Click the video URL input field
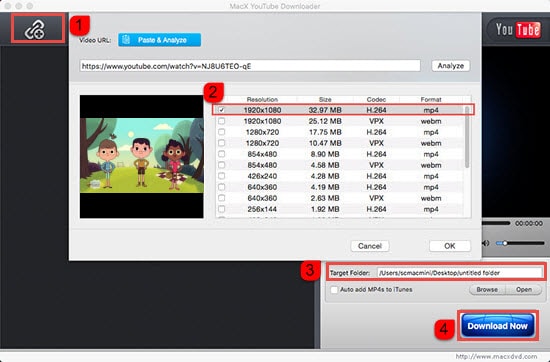The height and width of the screenshot is (362, 550). coord(250,66)
